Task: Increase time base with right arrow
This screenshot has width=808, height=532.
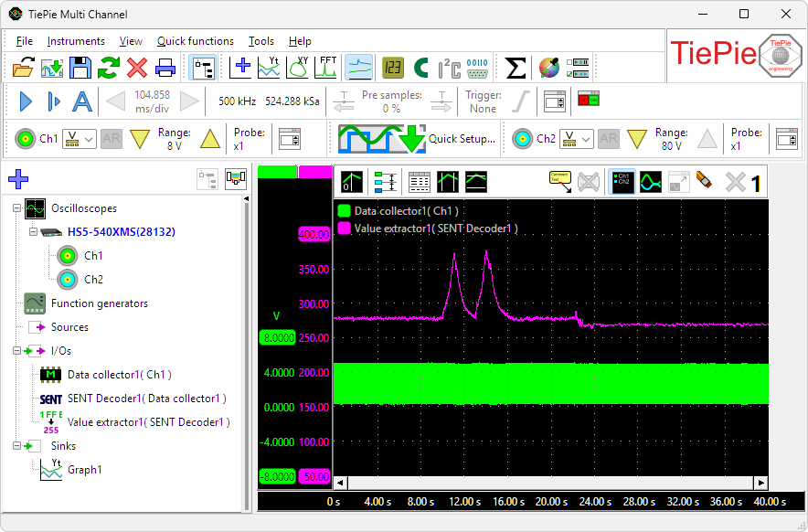Action: (x=189, y=101)
